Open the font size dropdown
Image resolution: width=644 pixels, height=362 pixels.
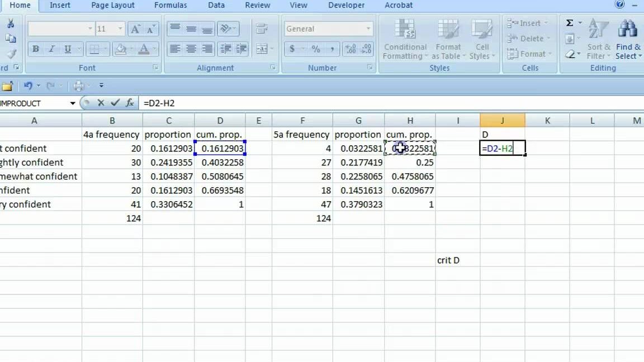pos(121,29)
